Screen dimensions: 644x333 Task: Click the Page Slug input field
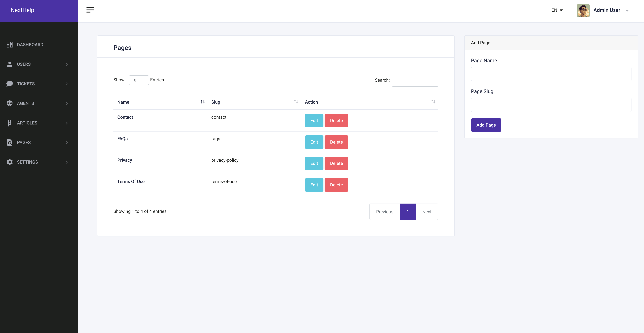pos(551,105)
